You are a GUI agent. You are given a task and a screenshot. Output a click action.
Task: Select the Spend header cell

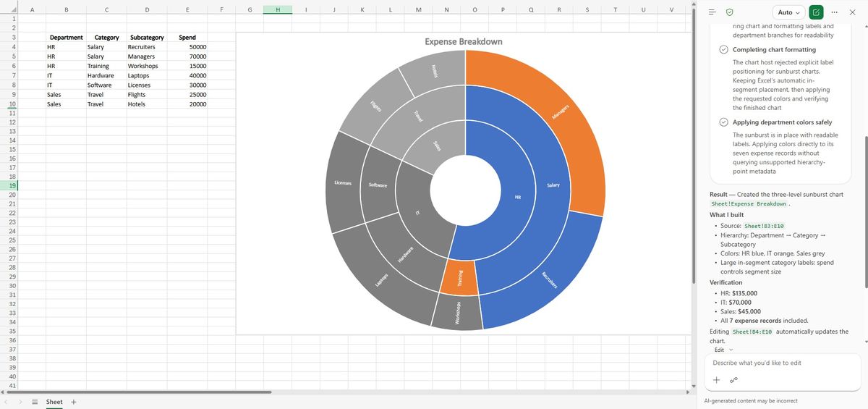[187, 37]
